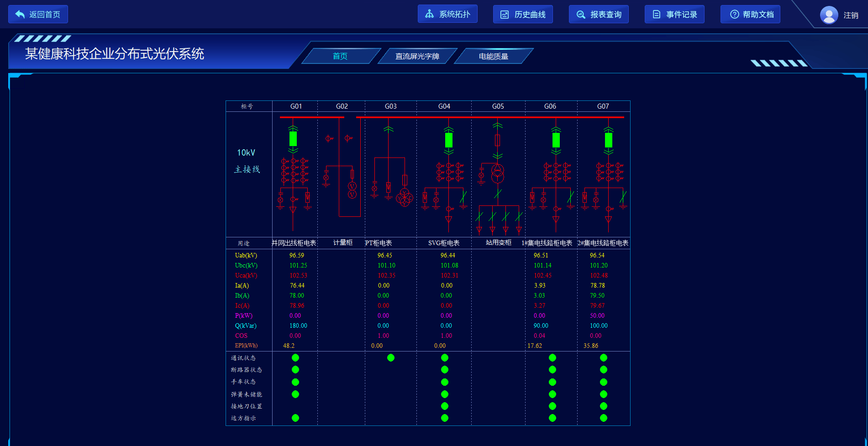
Task: Click the 返回首页 button
Action: coord(38,14)
